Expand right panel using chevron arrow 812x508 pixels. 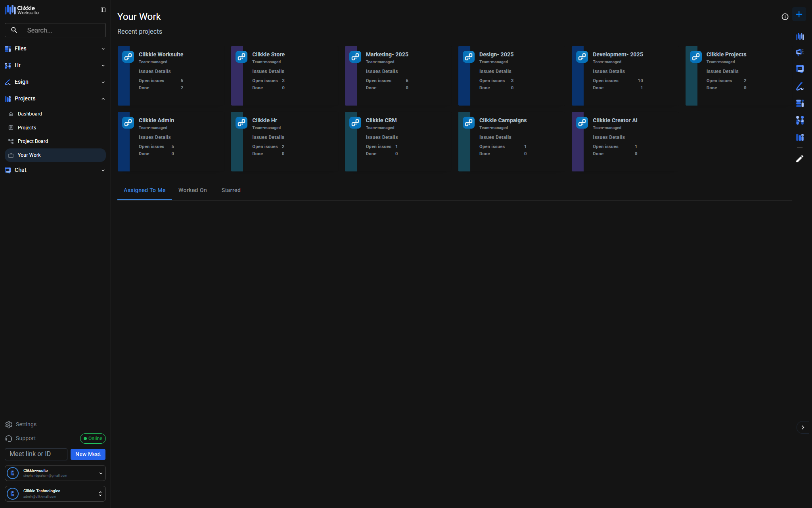click(802, 427)
